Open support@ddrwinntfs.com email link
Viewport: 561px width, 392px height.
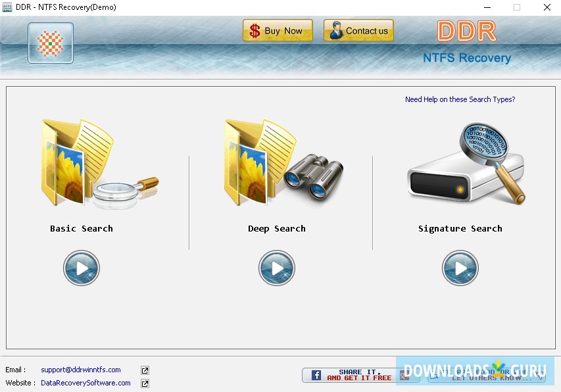81,370
